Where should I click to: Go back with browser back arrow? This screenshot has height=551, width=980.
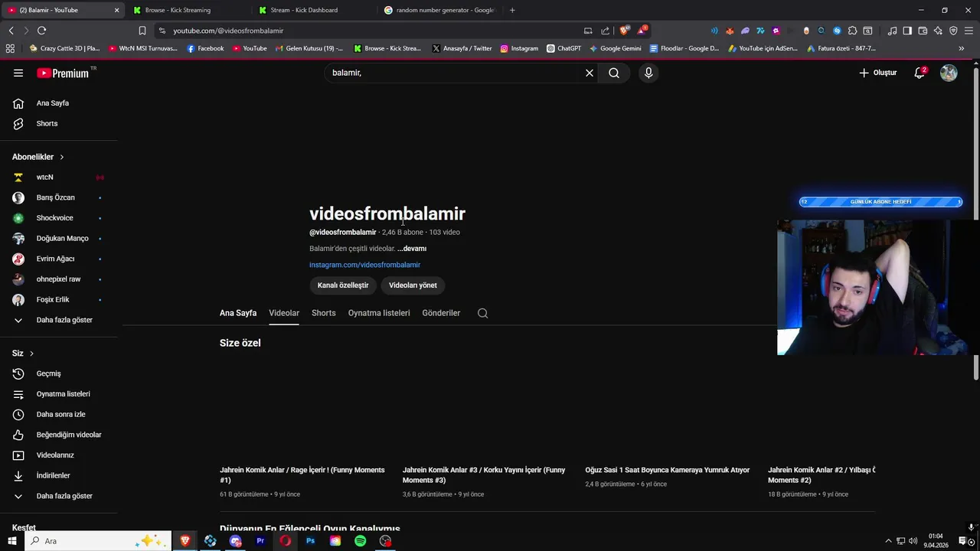coord(11,31)
